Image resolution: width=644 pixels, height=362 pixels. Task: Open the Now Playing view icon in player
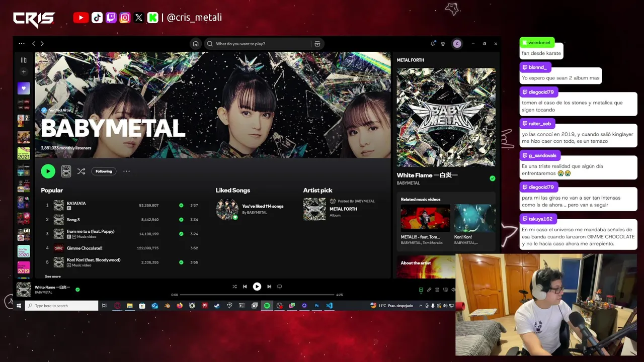coord(421,290)
